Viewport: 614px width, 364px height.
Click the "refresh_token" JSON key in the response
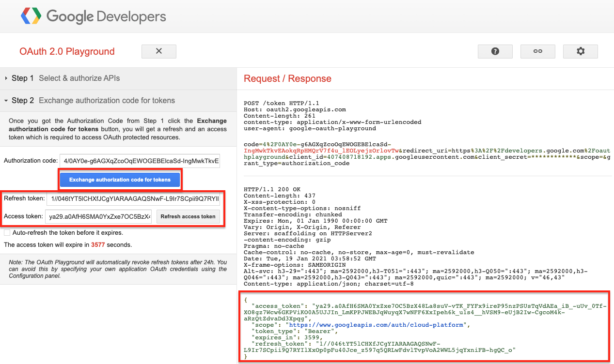pos(279,344)
